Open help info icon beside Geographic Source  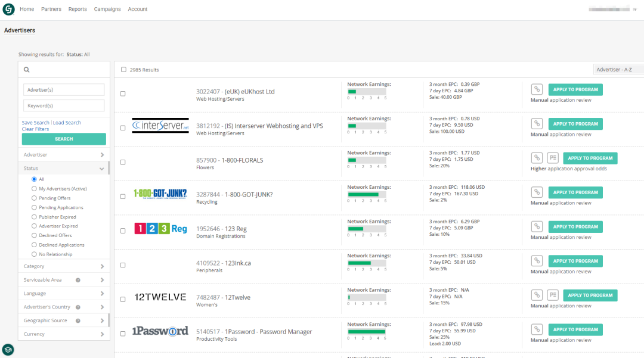78,320
